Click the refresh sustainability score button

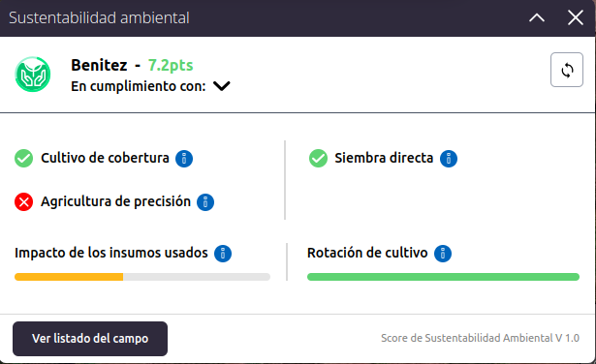[x=567, y=70]
